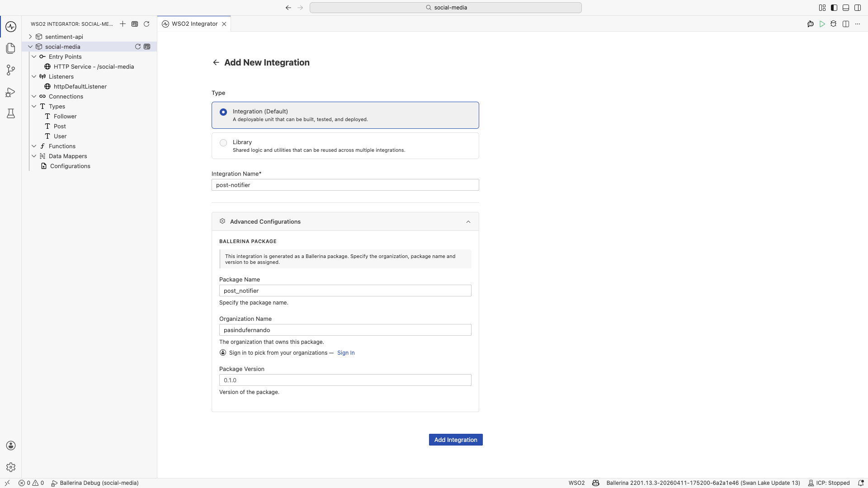Open the Accounts icon in activity bar

11,446
